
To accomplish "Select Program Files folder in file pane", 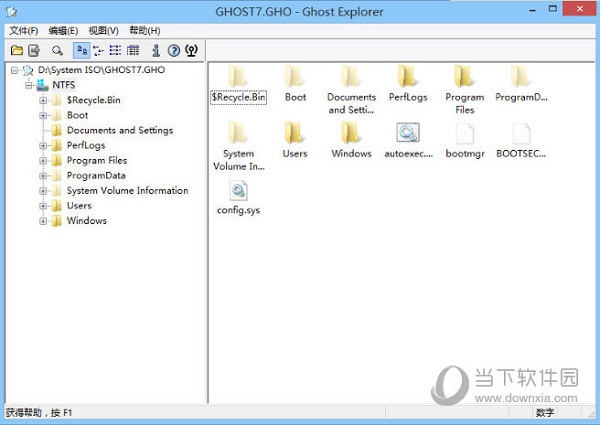I will tap(464, 77).
